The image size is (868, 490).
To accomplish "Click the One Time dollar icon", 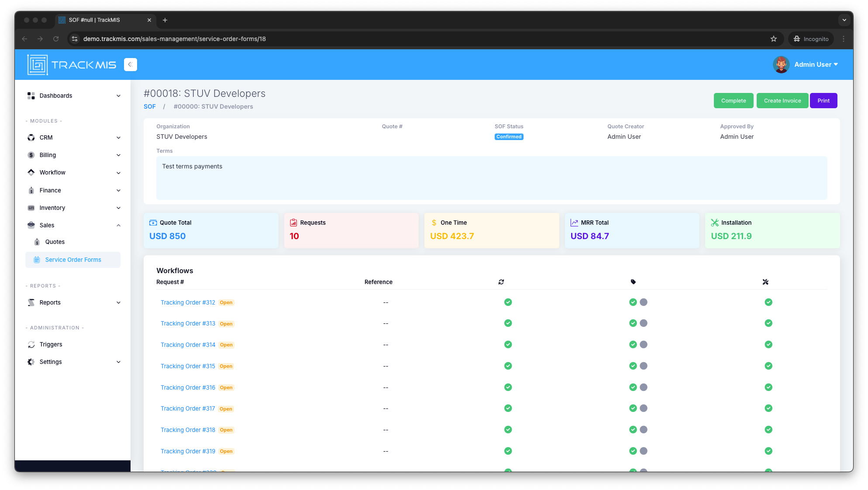I will click(434, 223).
